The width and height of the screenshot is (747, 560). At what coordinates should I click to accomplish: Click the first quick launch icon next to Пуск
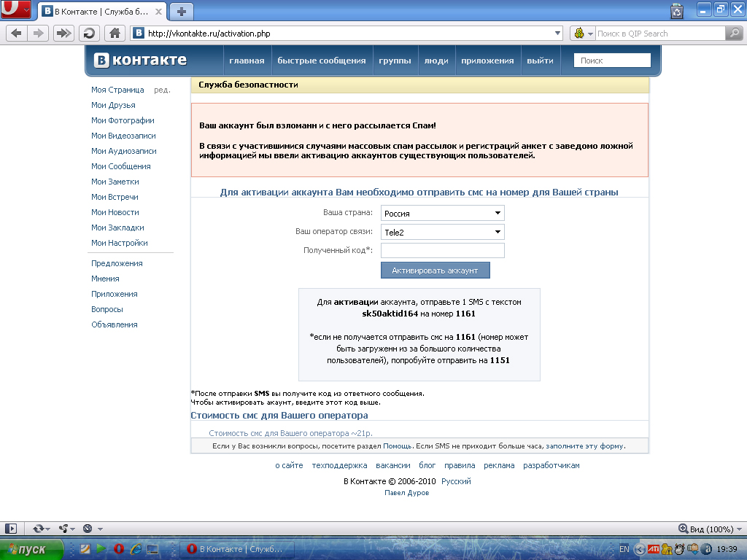[85, 549]
